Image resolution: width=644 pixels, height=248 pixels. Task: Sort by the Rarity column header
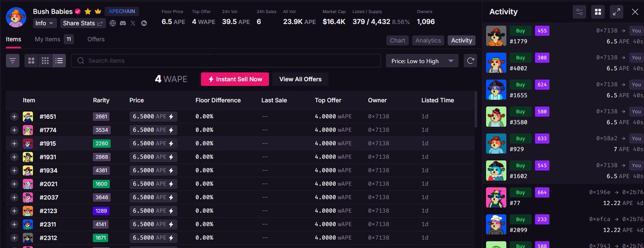(x=102, y=100)
